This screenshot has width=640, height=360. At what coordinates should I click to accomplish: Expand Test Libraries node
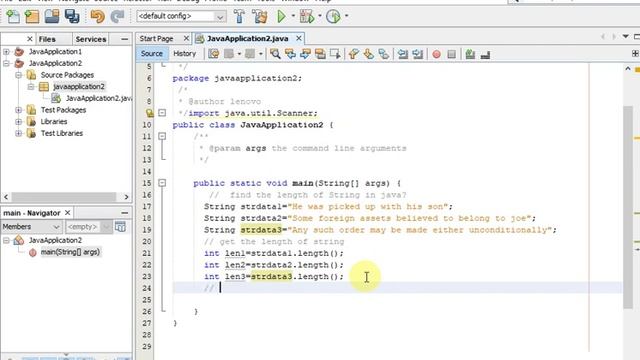pyautogui.click(x=18, y=133)
